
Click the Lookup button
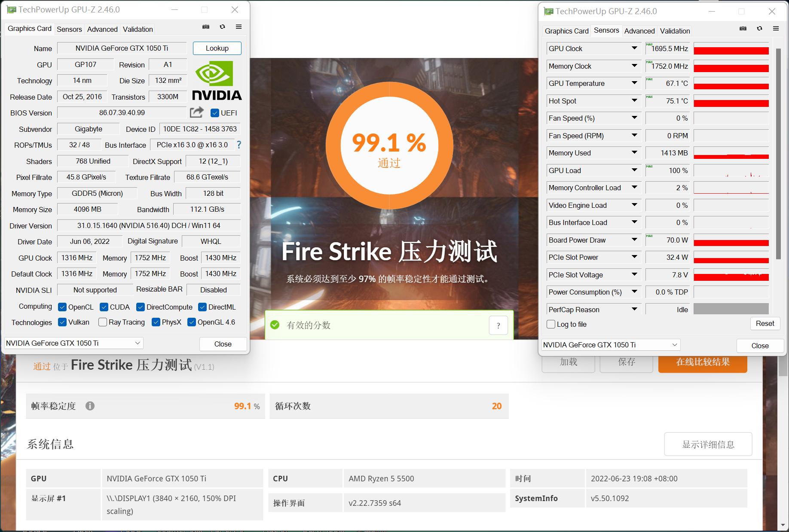[217, 48]
